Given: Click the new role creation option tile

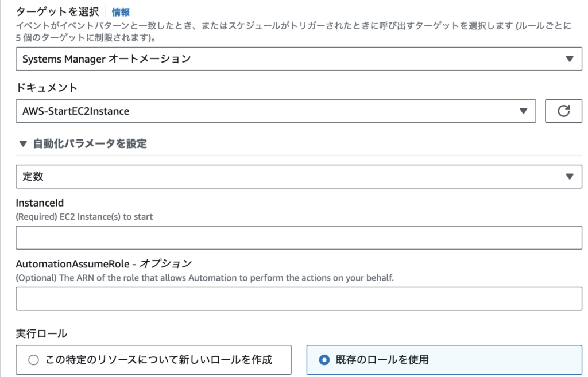Looking at the screenshot, I should 153,360.
